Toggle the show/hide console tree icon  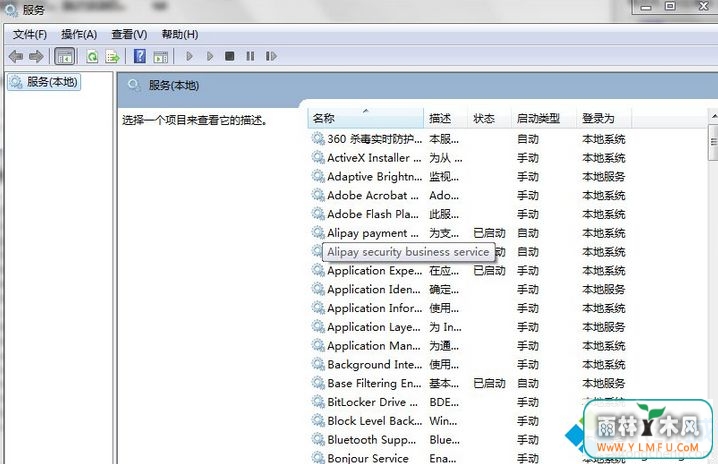64,56
